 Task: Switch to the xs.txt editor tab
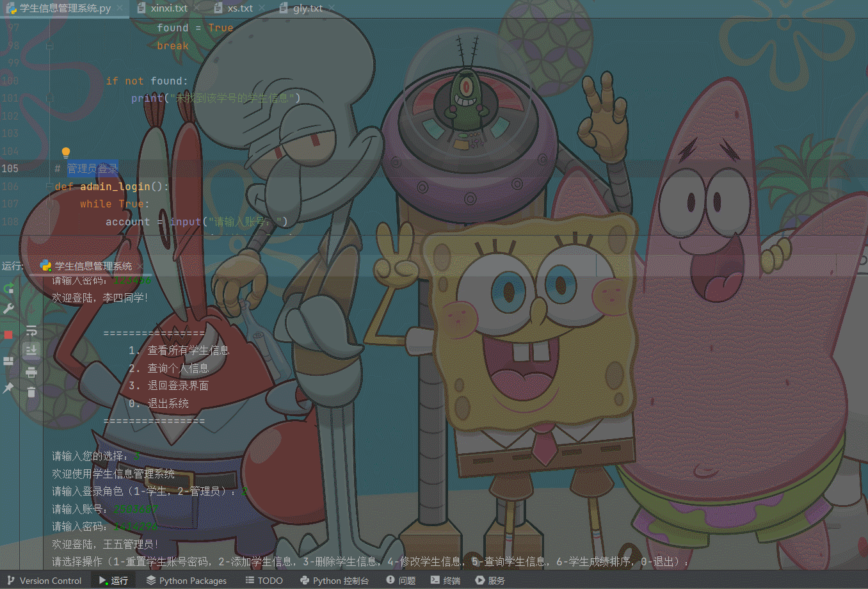[x=240, y=8]
